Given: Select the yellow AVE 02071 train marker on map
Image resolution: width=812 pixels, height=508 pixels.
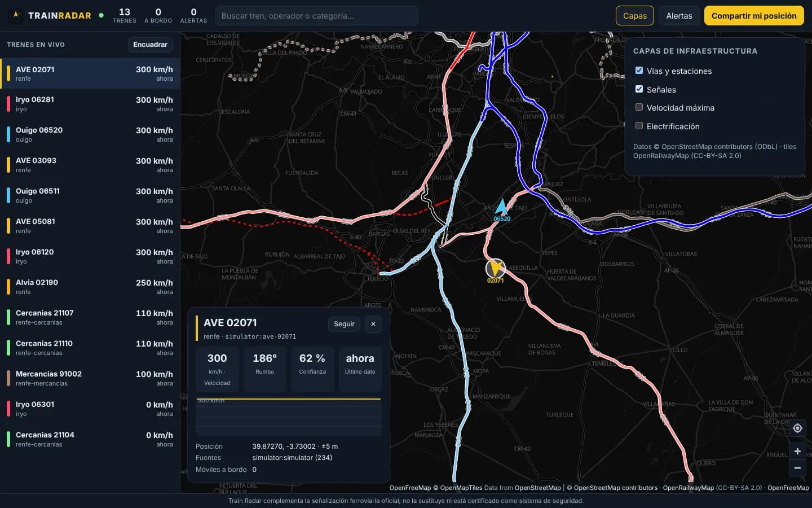Looking at the screenshot, I should pos(495,268).
